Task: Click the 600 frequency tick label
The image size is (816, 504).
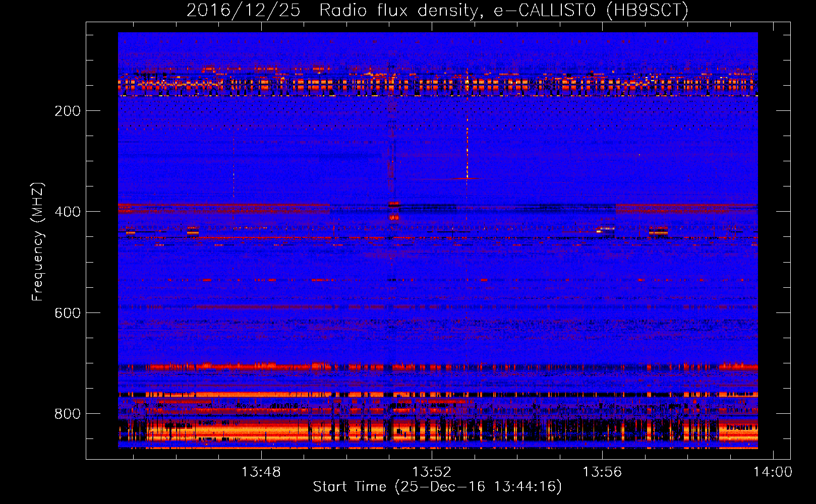Action: [x=67, y=313]
